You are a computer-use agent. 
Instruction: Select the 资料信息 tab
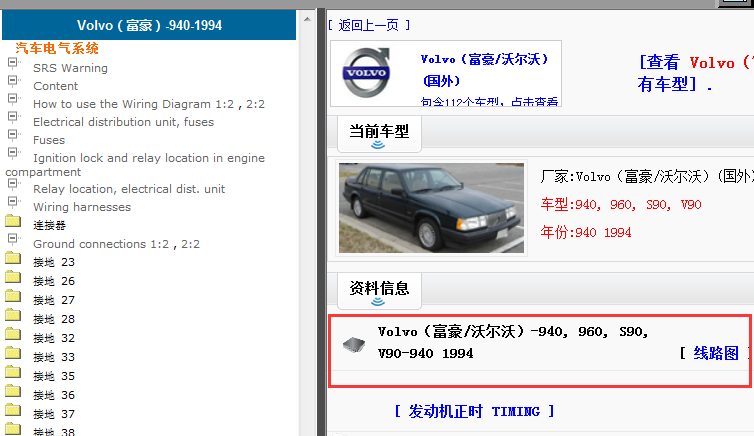(x=379, y=291)
